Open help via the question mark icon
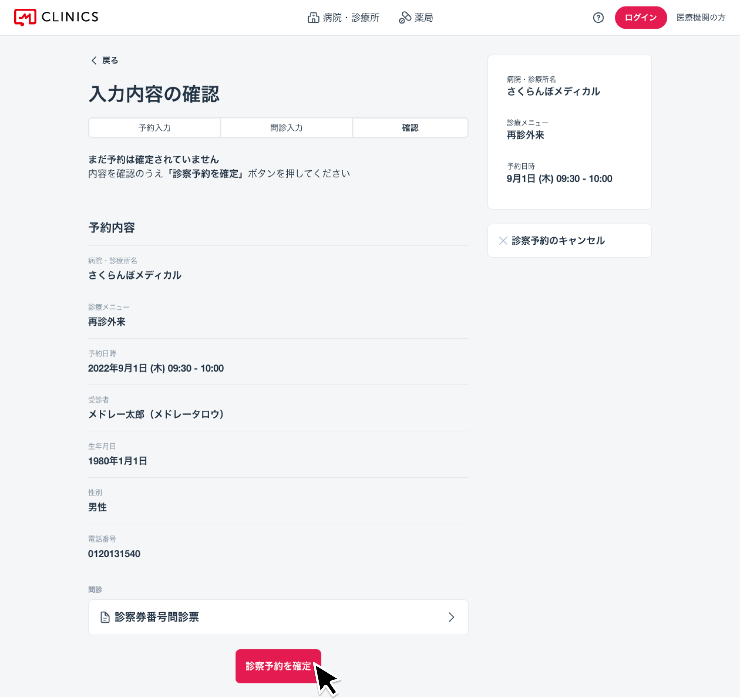Viewport: 740px width, 700px height. coord(598,18)
